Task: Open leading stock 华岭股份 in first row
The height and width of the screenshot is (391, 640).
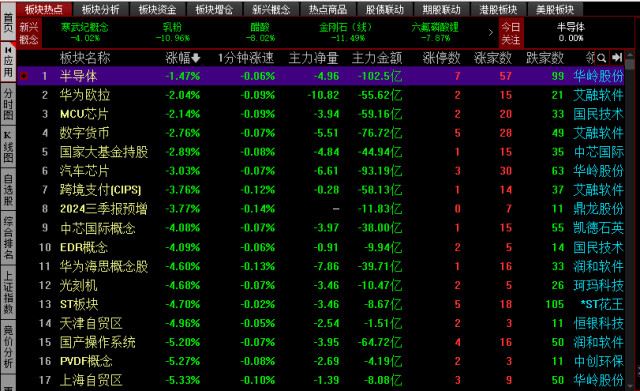Action: 598,76
